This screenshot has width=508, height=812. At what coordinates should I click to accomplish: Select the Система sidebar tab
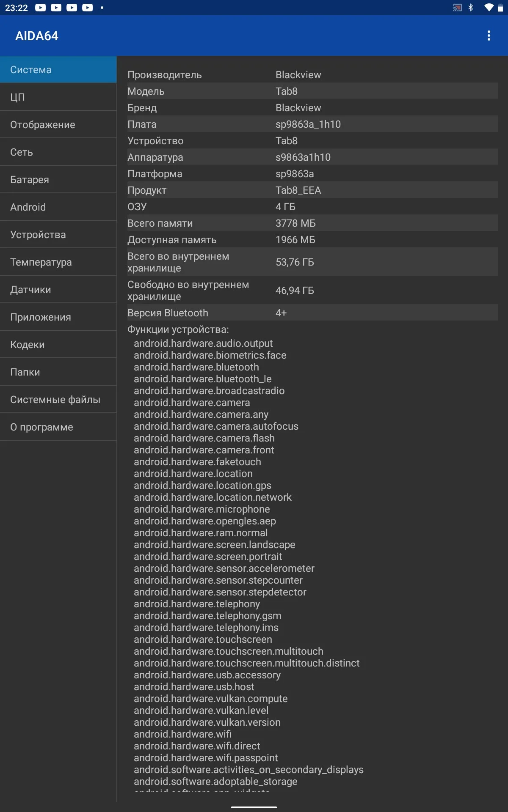58,70
